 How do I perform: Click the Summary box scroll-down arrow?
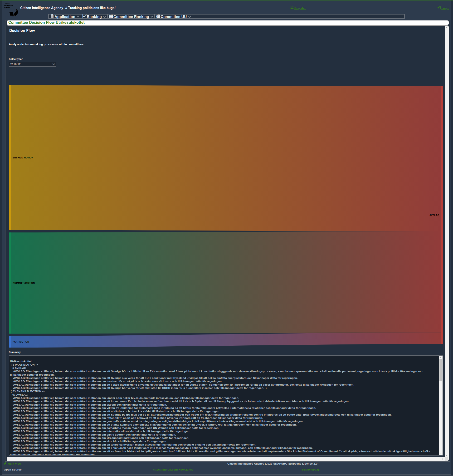point(441,453)
